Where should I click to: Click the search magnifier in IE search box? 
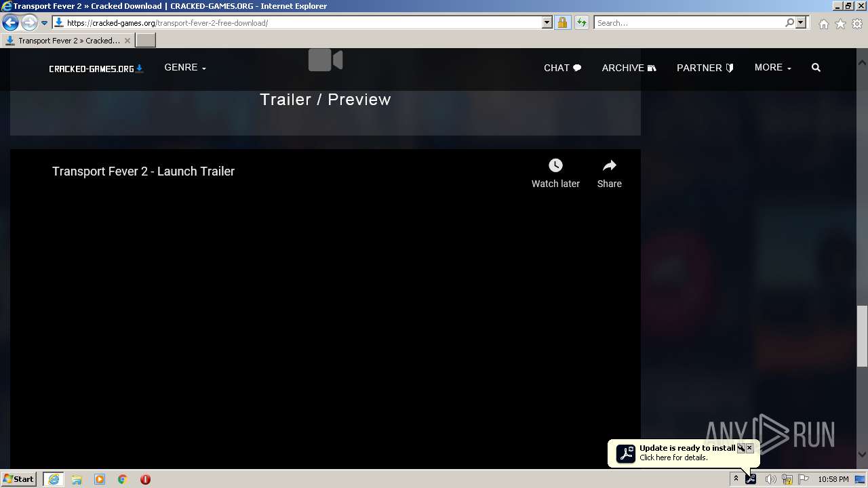pos(789,22)
